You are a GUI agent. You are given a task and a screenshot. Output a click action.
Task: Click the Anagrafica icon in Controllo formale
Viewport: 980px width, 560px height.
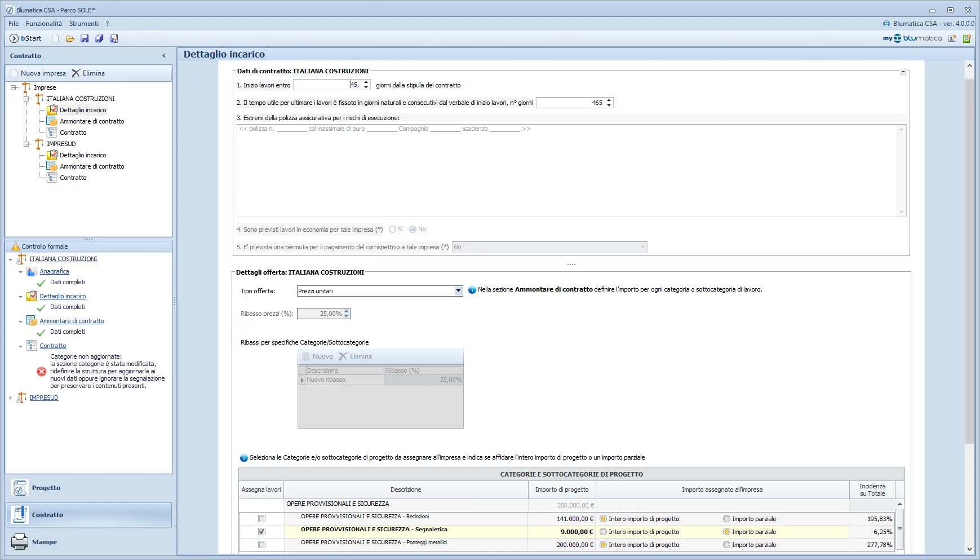[x=32, y=271]
